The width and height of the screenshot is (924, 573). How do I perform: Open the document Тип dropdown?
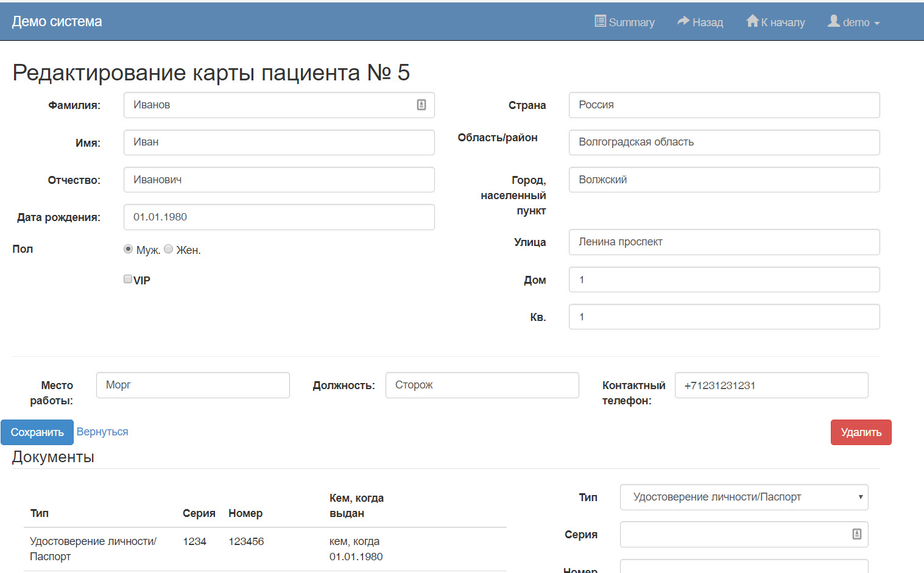tap(743, 497)
